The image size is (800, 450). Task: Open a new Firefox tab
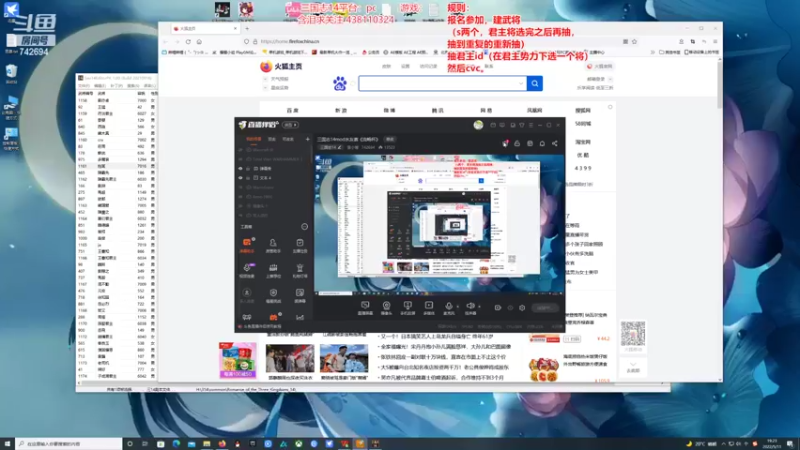click(x=247, y=29)
